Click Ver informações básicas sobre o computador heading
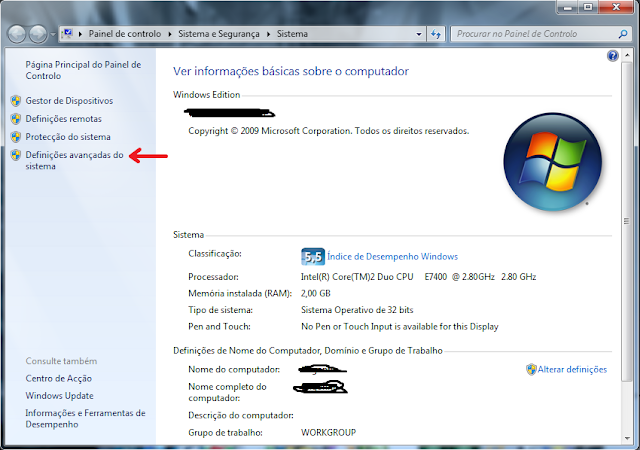 click(291, 71)
